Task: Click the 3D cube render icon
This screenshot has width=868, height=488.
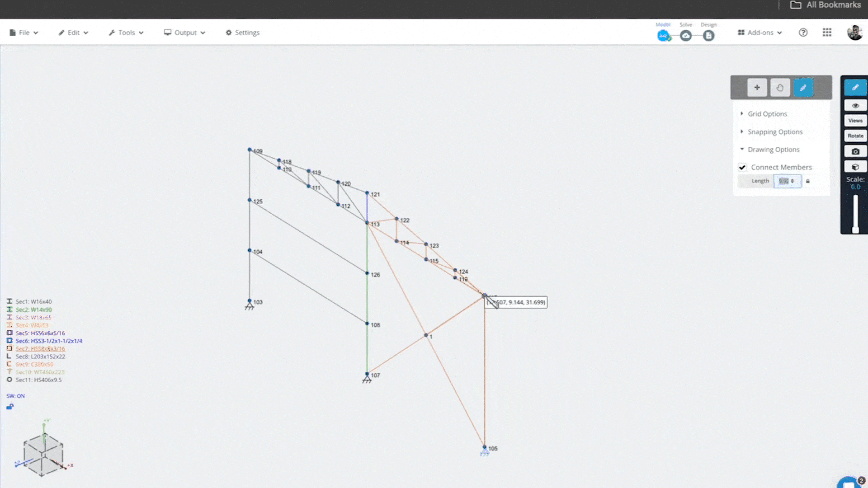Action: (x=855, y=167)
